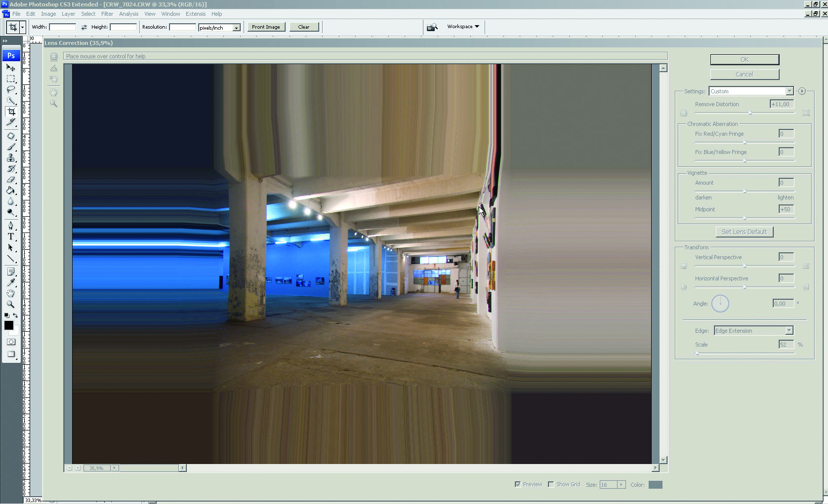
Task: Enable the Show Grid checkbox
Action: pos(551,484)
